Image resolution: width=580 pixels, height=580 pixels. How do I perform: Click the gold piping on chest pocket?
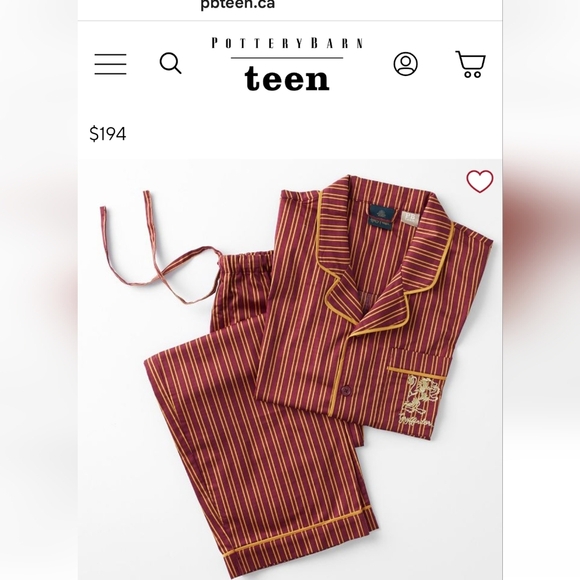click(416, 372)
